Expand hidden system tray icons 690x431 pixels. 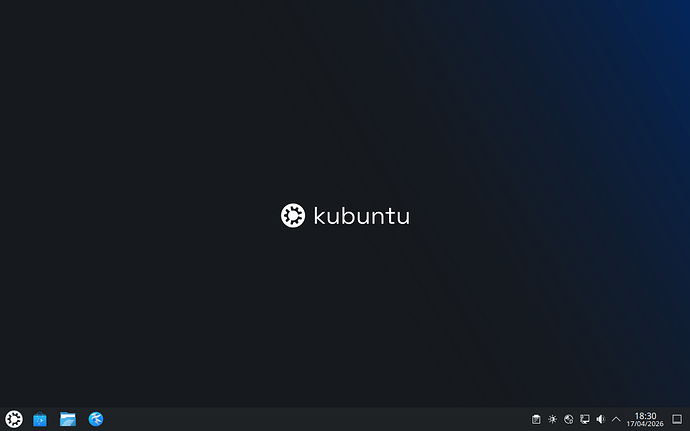[616, 419]
